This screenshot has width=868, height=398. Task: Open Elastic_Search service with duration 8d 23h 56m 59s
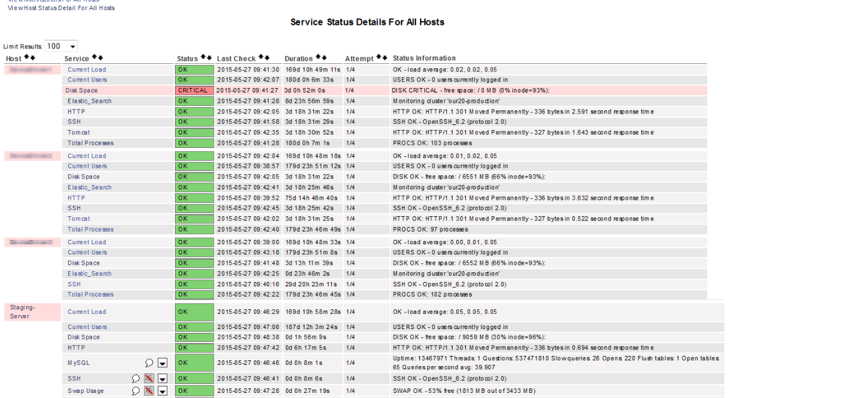tap(90, 101)
